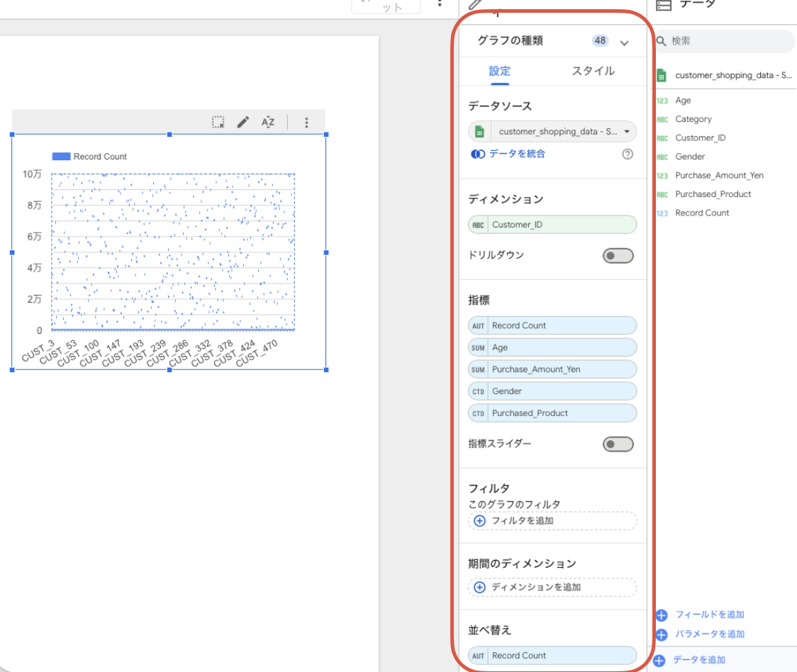Click the help icon beside データを統合
The width and height of the screenshot is (797, 672).
(x=628, y=154)
